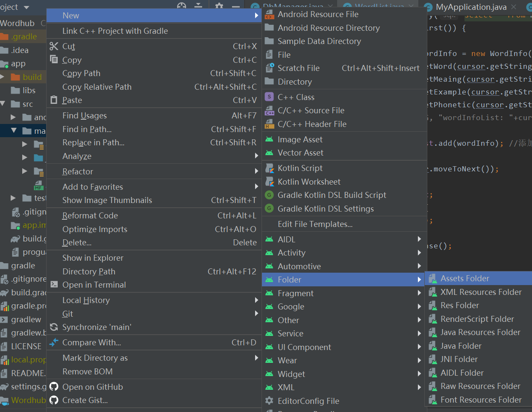Expand Add to Favorites submenu arrow
The width and height of the screenshot is (532, 412).
(256, 187)
